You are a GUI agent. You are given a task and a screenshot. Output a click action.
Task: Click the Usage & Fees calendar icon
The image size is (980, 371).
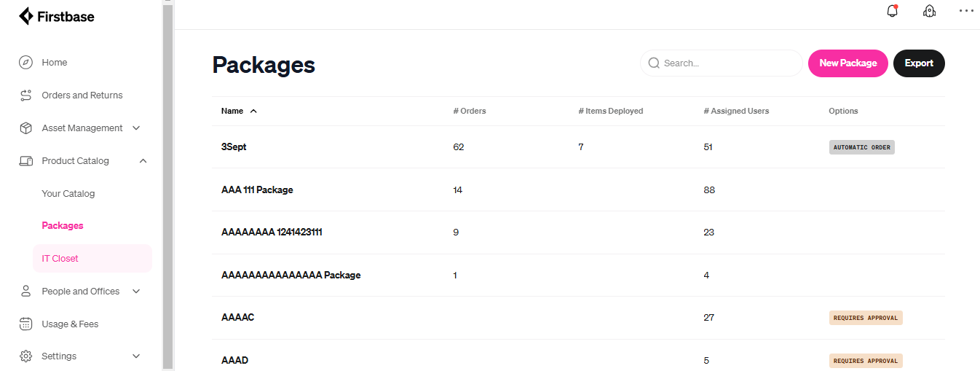click(26, 324)
